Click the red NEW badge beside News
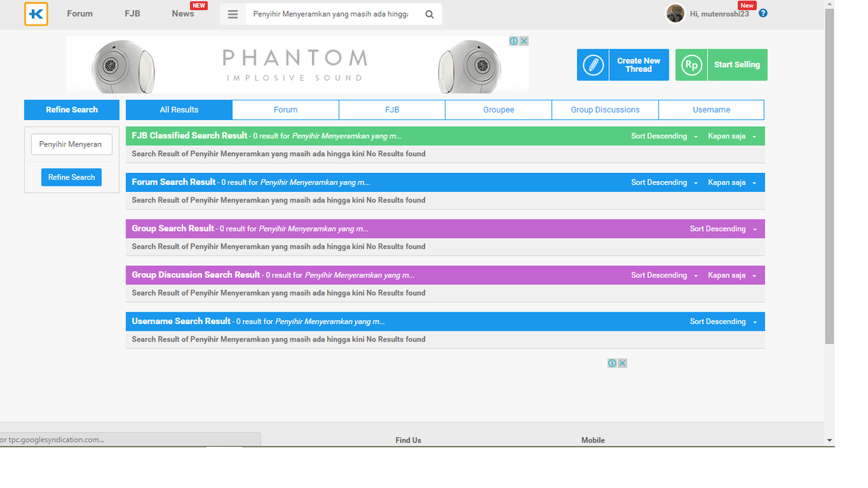The width and height of the screenshot is (868, 488). [199, 5]
